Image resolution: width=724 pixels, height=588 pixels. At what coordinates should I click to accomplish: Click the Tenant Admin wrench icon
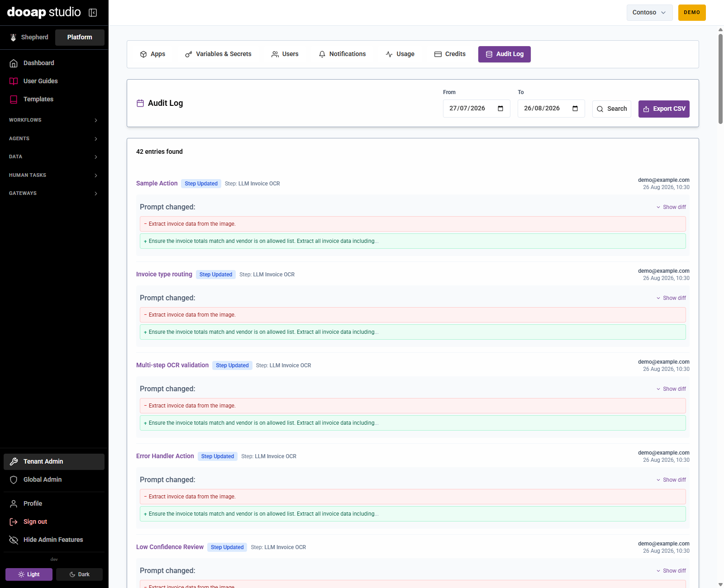click(x=14, y=461)
